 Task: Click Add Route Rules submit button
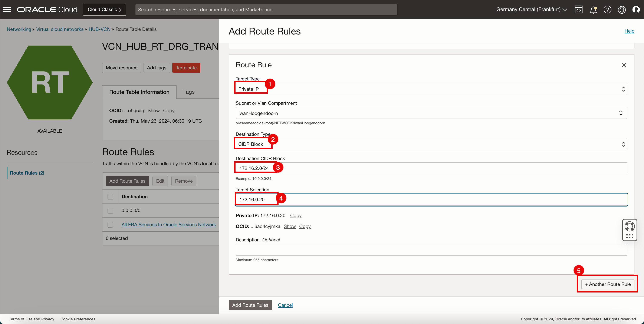coord(250,305)
